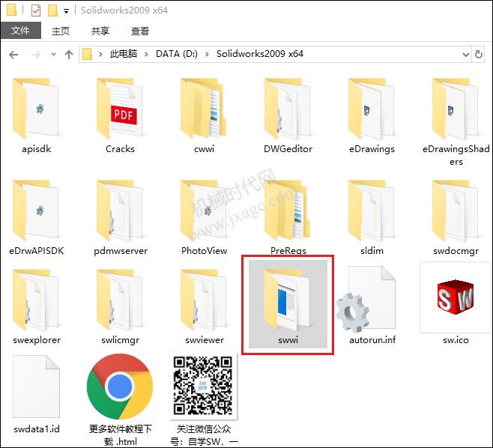This screenshot has height=448, width=493.
Task: Select the eDrawingsShaders folder
Action: [456, 121]
